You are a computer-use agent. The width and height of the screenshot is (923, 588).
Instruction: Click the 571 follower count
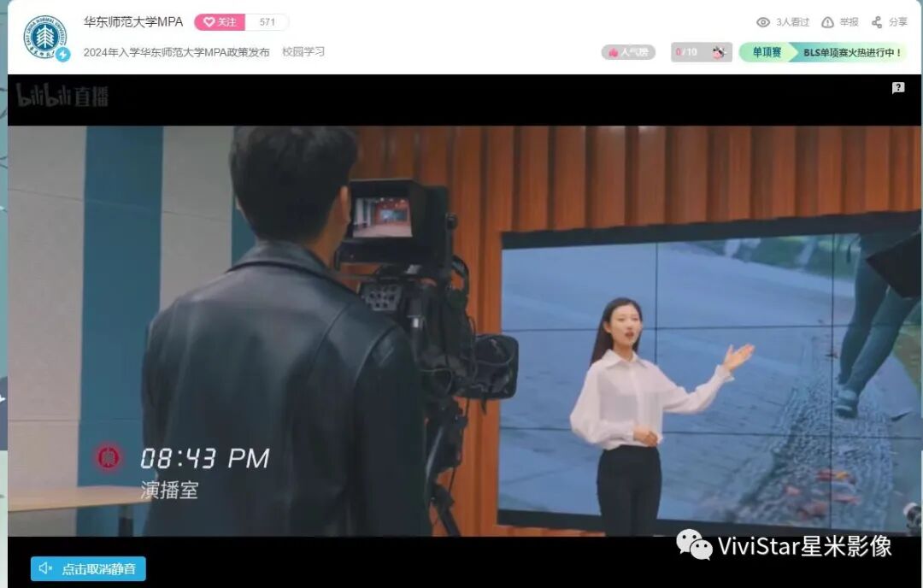pyautogui.click(x=269, y=22)
